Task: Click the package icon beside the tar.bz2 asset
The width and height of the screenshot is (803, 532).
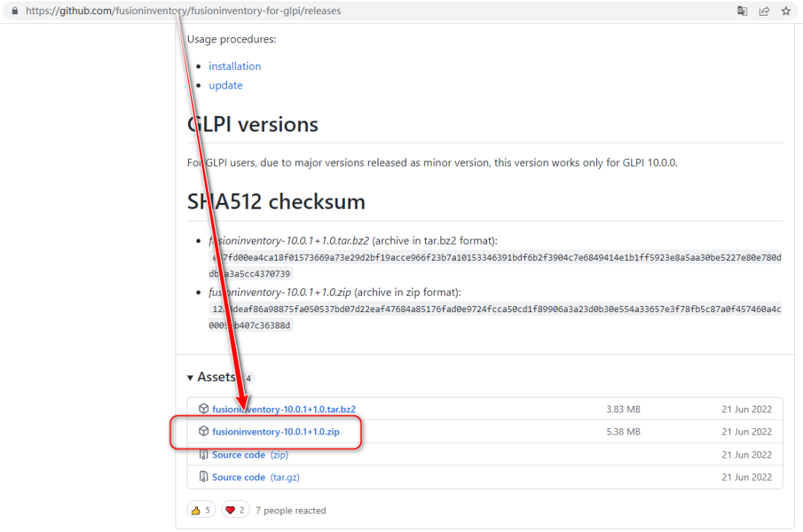Action: (x=203, y=409)
